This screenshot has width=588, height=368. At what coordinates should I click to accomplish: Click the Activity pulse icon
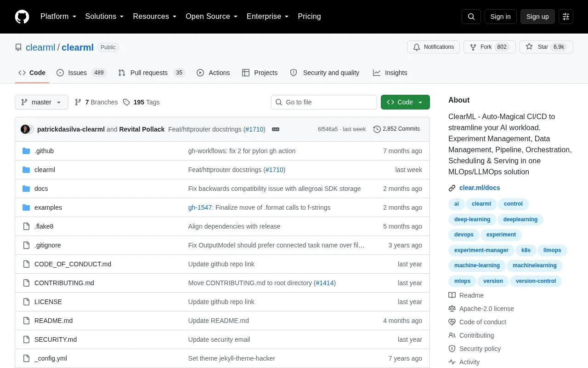coord(452,362)
